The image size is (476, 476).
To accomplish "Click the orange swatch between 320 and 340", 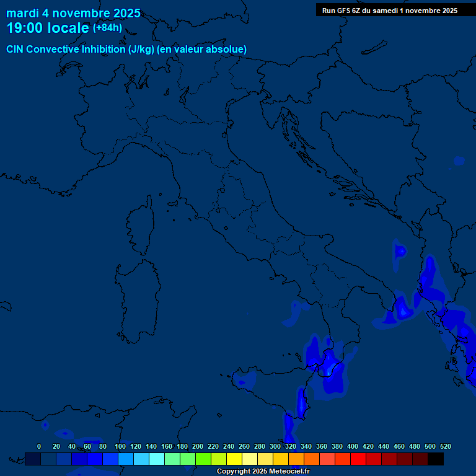I will tap(296, 459).
